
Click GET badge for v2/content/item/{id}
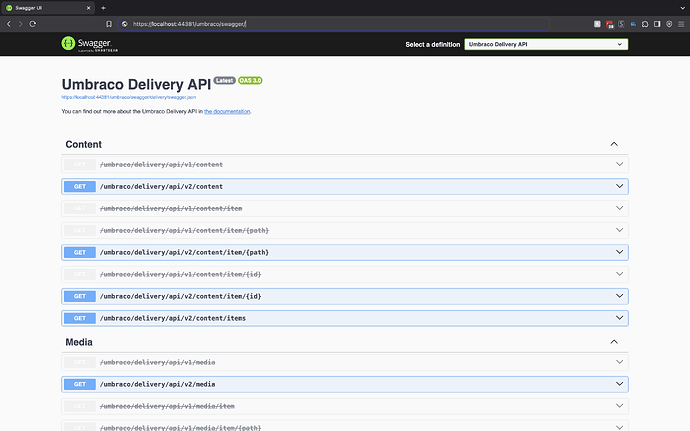click(x=80, y=296)
